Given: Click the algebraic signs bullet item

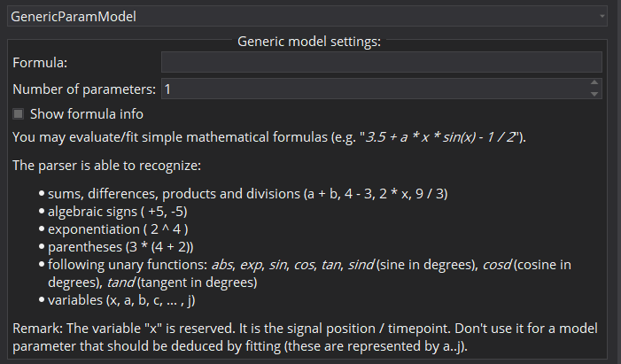Looking at the screenshot, I should point(118,212).
